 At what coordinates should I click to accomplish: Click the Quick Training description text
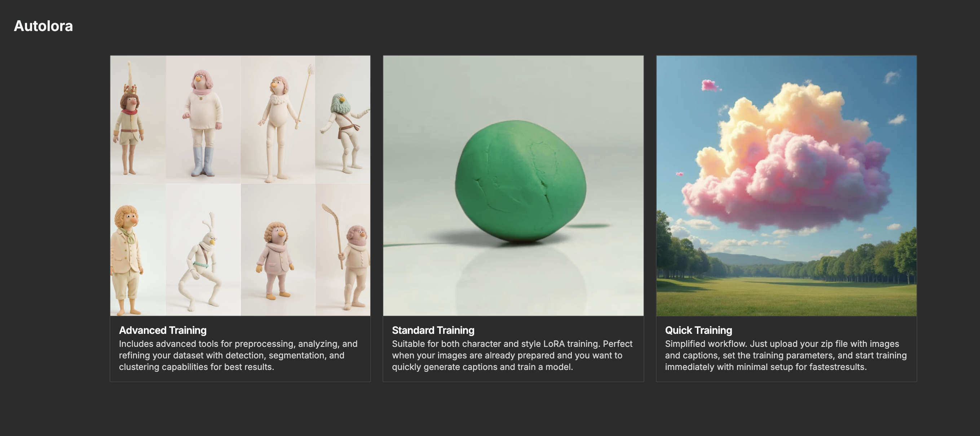786,355
